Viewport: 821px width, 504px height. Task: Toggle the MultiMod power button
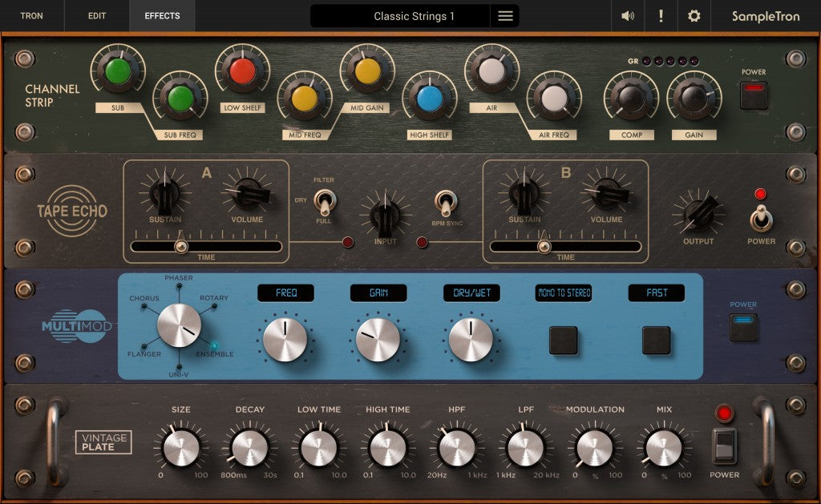[x=743, y=326]
